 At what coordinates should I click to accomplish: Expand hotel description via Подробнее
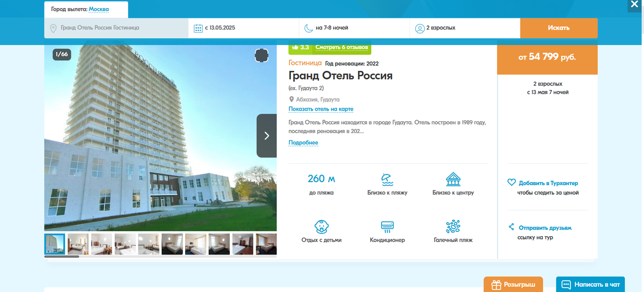(303, 143)
